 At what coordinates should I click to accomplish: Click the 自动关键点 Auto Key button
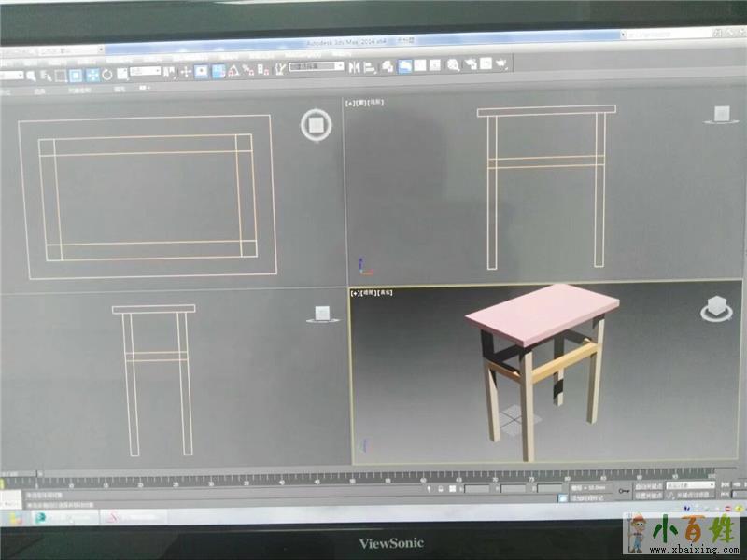pyautogui.click(x=646, y=485)
